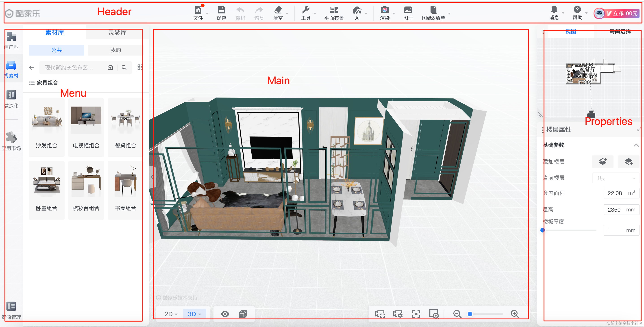Open camera settings gear icon
The image size is (644, 327).
coord(398,314)
